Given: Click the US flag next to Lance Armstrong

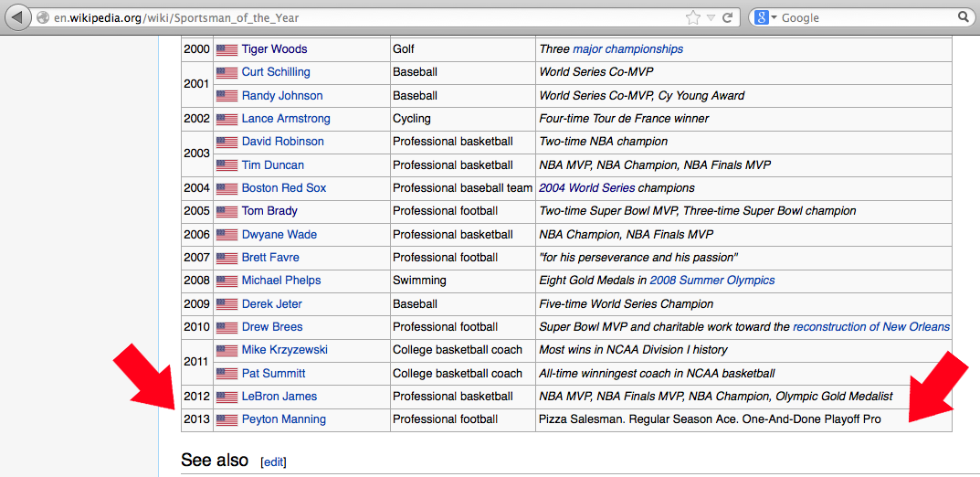Looking at the screenshot, I should click(x=227, y=119).
